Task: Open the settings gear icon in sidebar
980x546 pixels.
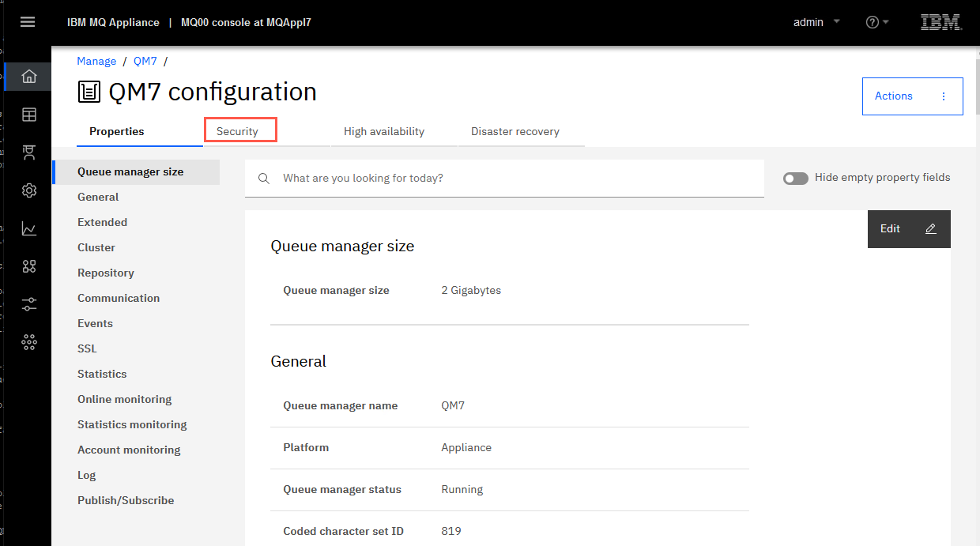Action: click(29, 190)
